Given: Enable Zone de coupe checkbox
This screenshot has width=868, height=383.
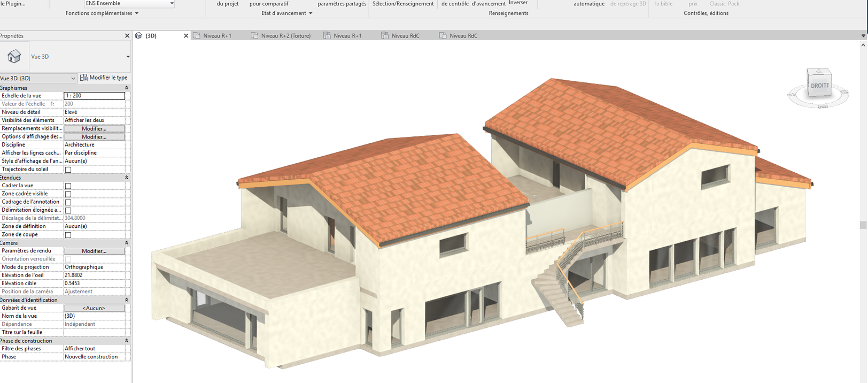Looking at the screenshot, I should coord(68,235).
